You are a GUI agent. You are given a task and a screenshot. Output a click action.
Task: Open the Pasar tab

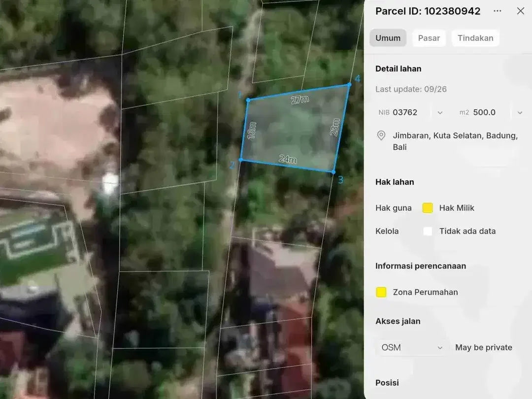[x=429, y=38]
